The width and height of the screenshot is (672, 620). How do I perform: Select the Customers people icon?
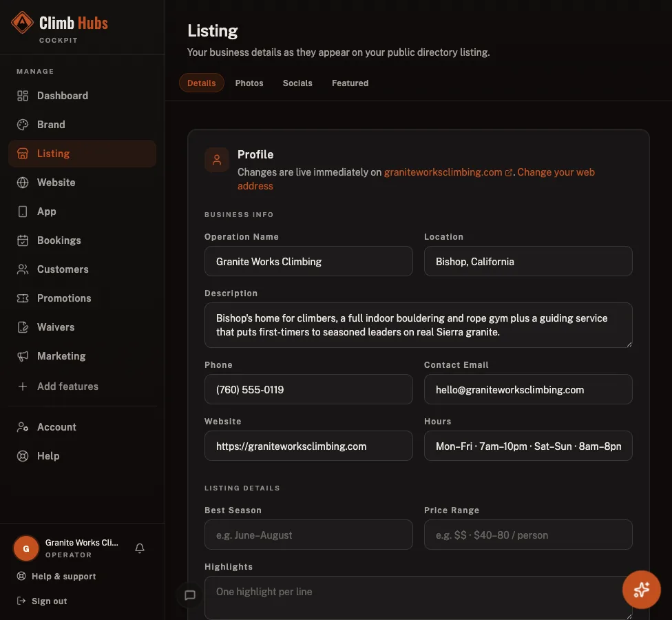(x=23, y=269)
